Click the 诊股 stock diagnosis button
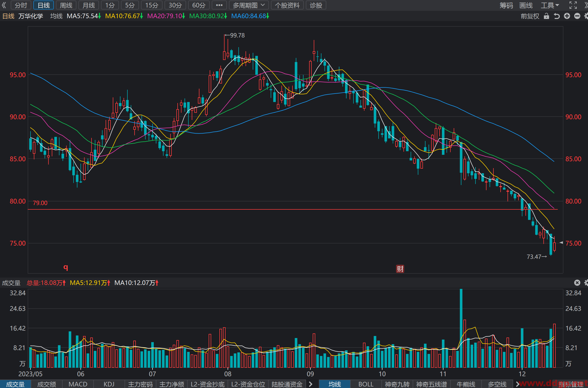The image size is (588, 388). (316, 5)
